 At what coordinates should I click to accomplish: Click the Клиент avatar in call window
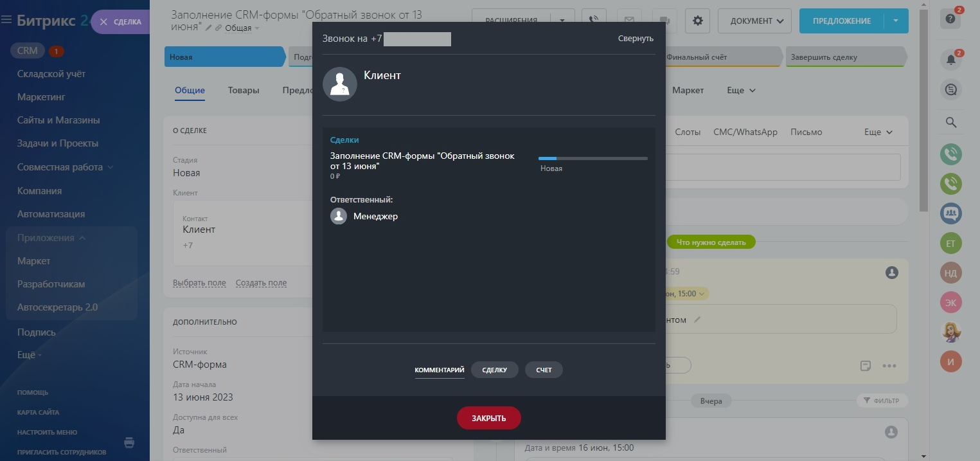339,84
